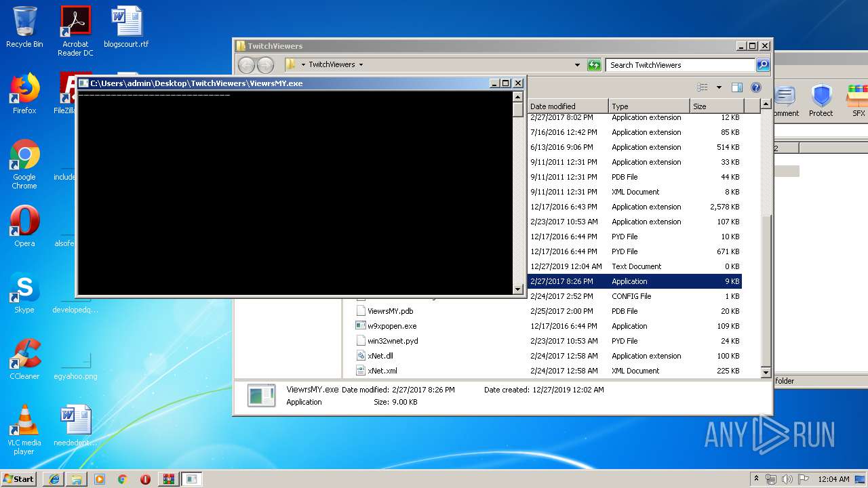The height and width of the screenshot is (488, 868).
Task: Click the Explorer Forward navigation arrow
Action: coord(266,65)
